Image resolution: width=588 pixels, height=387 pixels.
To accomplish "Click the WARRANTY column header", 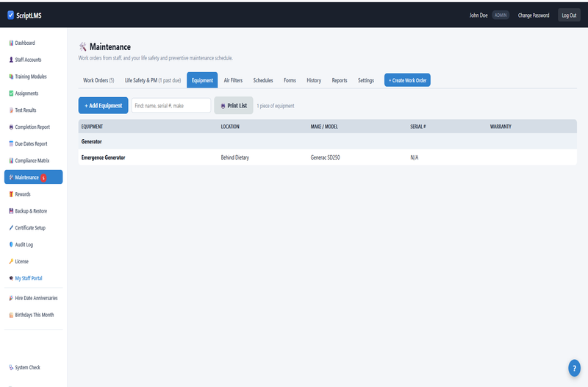I will [x=501, y=127].
